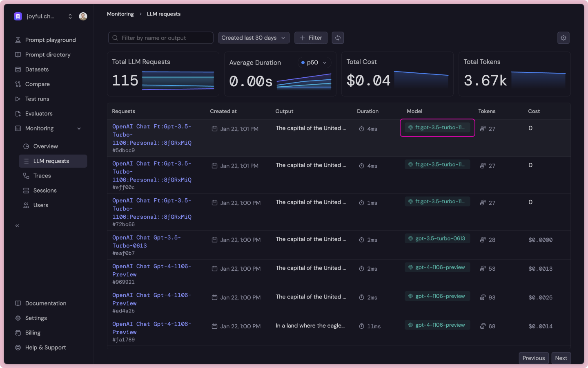
Task: Click the Next pagination button
Action: click(561, 358)
